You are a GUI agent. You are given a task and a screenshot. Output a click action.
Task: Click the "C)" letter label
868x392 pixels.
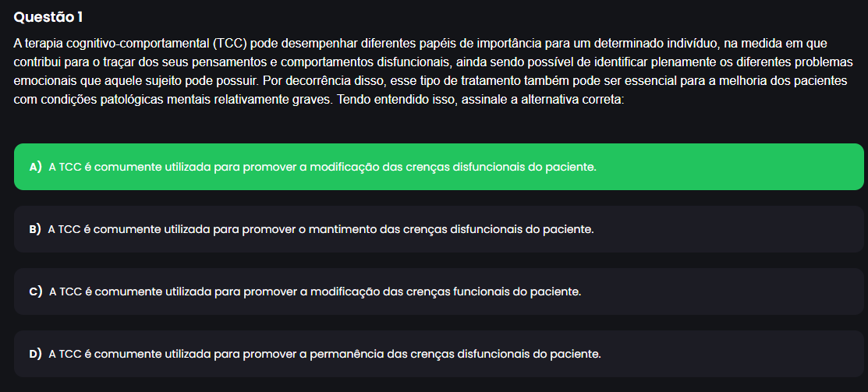tap(35, 291)
